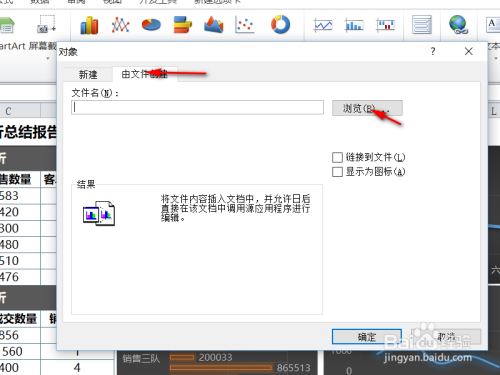500x375 pixels.
Task: Insert a pie chart from ribbon
Action: (151, 25)
